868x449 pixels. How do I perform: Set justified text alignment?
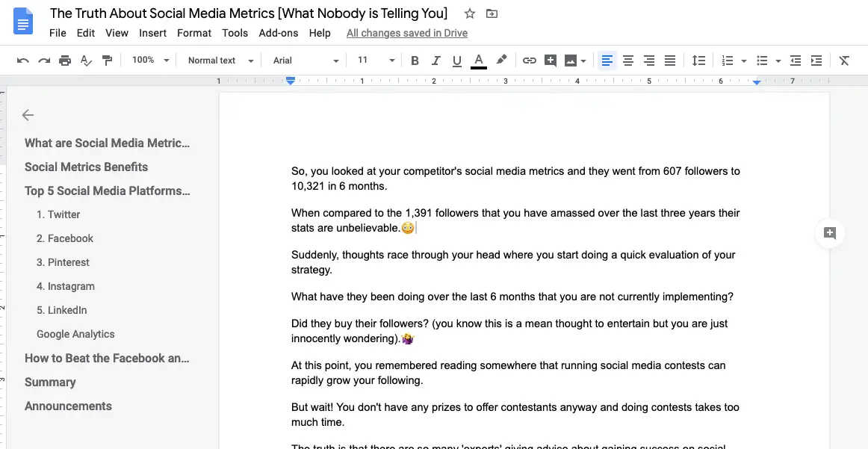coord(670,61)
